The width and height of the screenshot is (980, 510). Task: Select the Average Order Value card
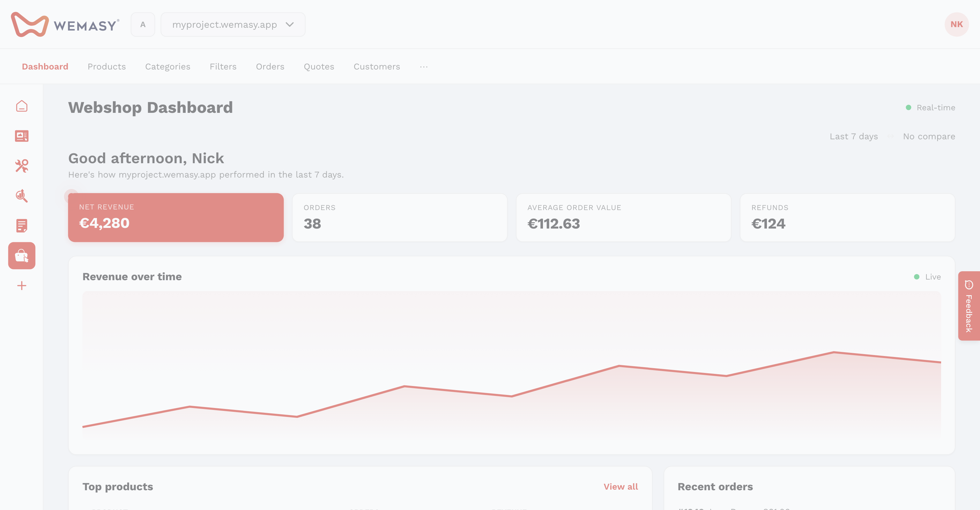pos(624,218)
